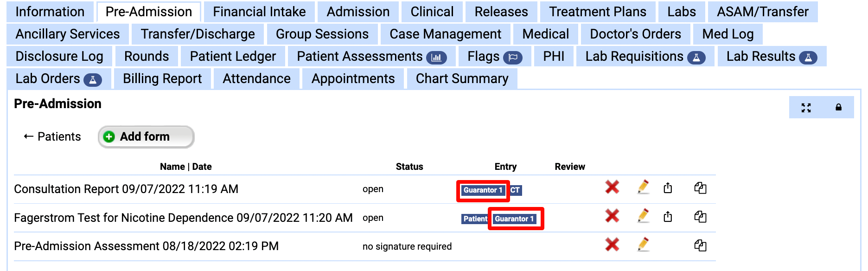
Task: Duplicate the Pre-Admission Assessment form
Action: pos(701,245)
